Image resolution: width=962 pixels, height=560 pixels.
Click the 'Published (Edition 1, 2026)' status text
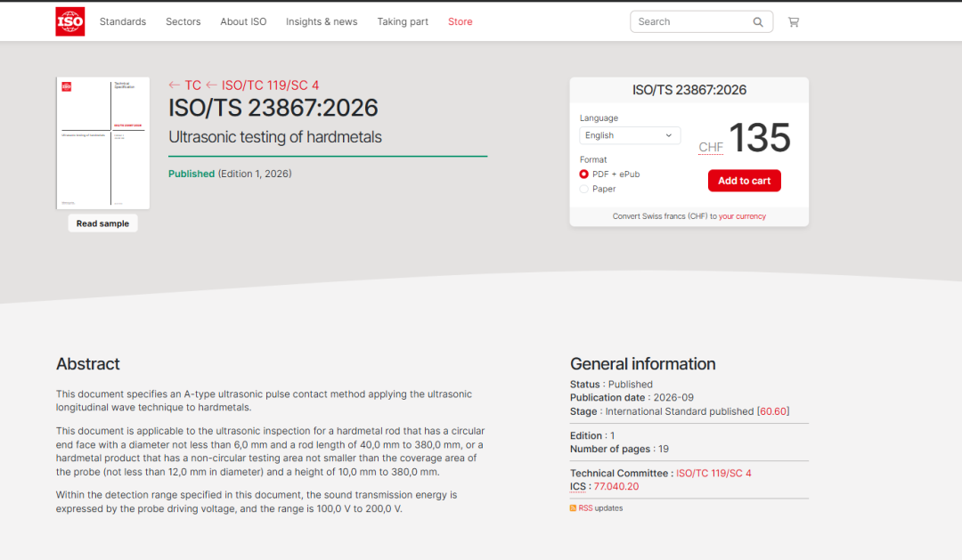pyautogui.click(x=230, y=174)
